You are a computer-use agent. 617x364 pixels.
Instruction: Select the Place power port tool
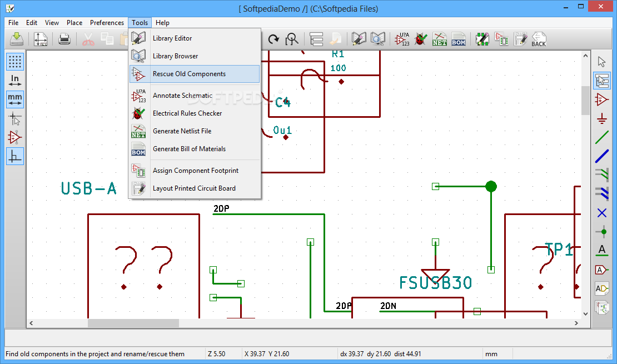click(x=601, y=118)
